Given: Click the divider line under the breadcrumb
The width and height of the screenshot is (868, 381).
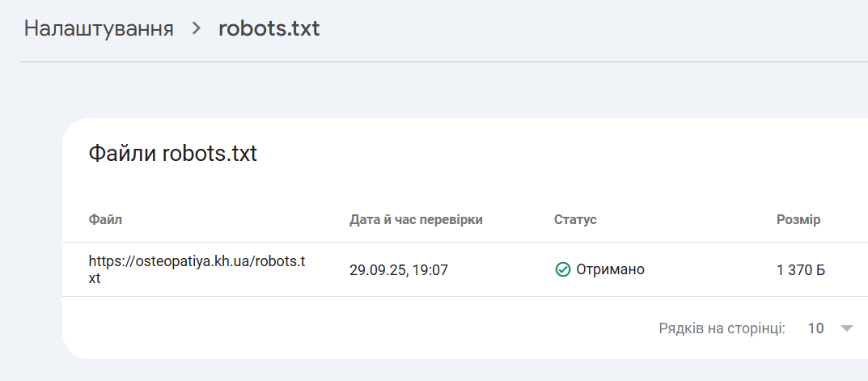Looking at the screenshot, I should pyautogui.click(x=443, y=61).
